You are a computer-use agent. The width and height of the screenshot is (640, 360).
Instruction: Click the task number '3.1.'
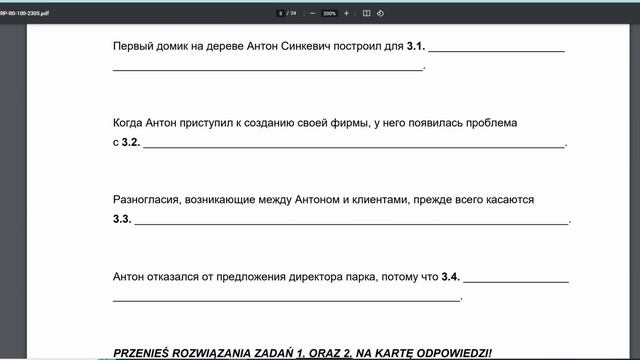(416, 46)
